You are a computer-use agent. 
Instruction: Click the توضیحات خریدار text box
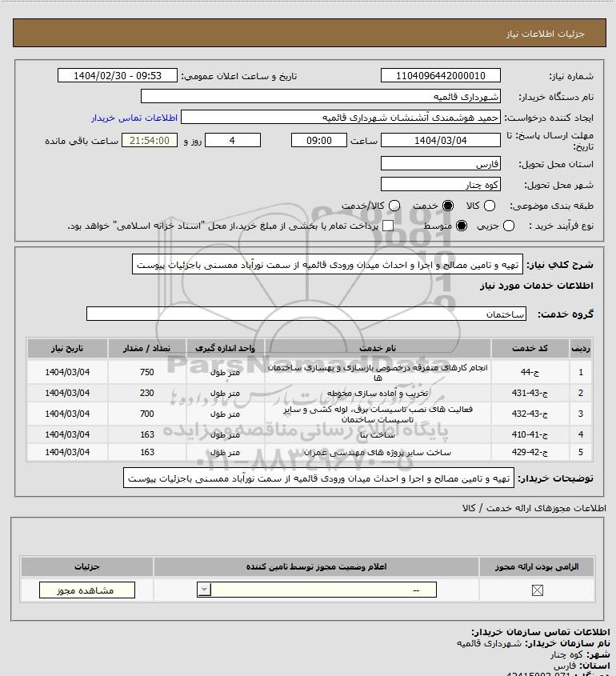tap(318, 478)
